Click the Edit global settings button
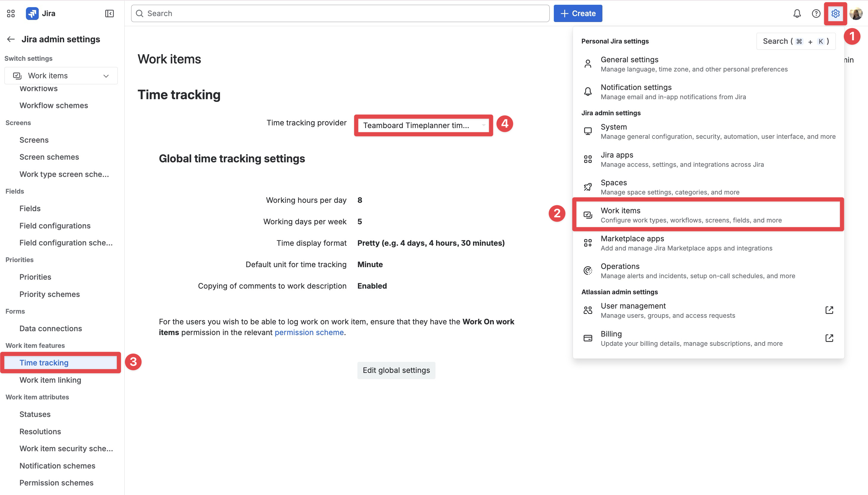The width and height of the screenshot is (868, 495). click(396, 370)
